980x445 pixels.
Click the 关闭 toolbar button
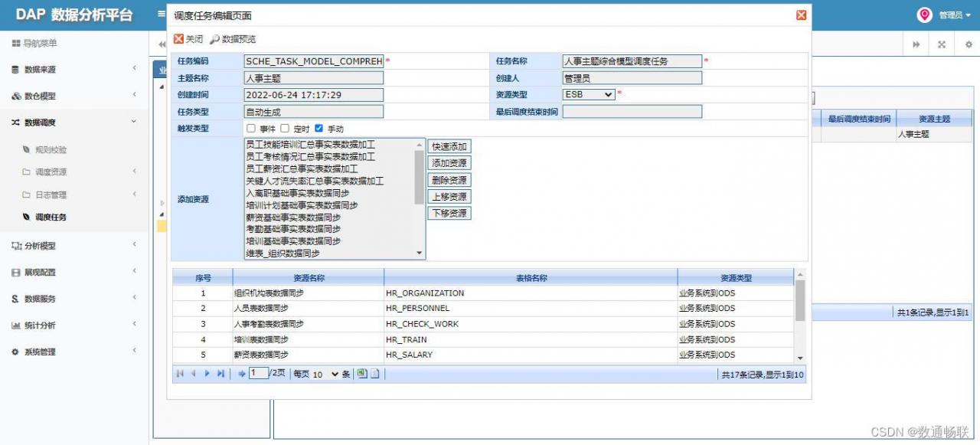pyautogui.click(x=188, y=39)
